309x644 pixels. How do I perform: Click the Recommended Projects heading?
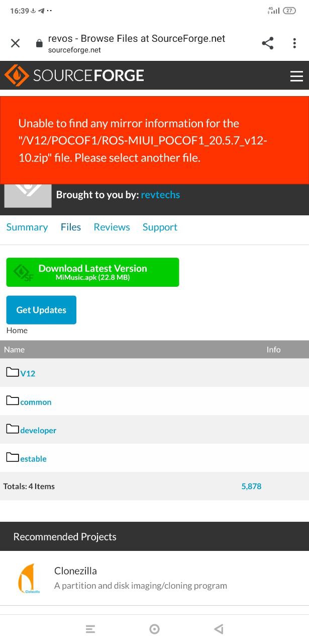point(65,537)
